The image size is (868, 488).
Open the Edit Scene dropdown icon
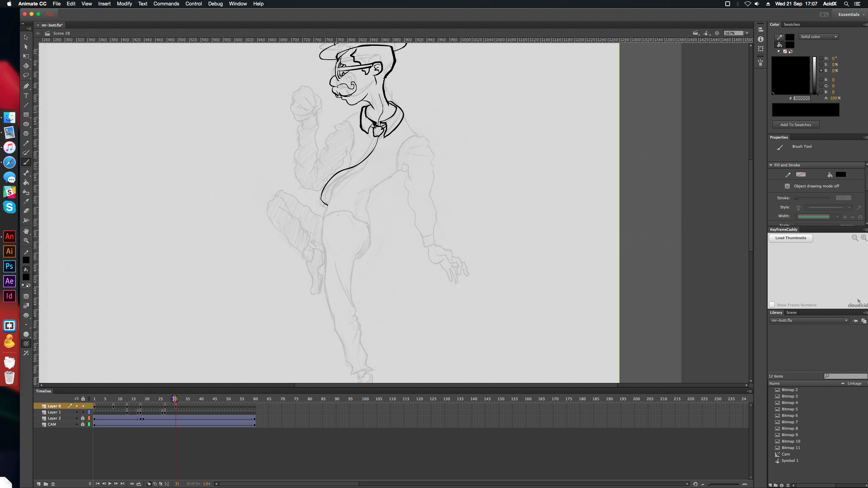tap(696, 33)
